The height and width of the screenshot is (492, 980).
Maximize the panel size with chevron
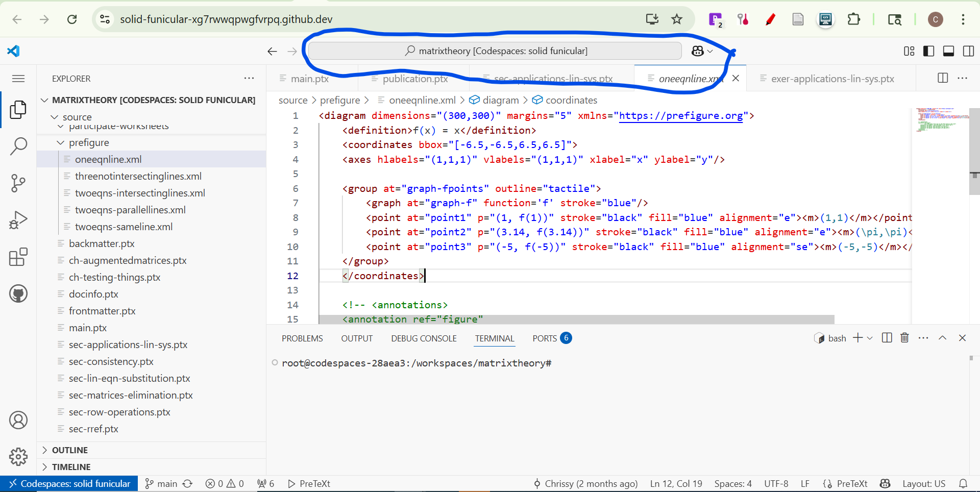943,338
